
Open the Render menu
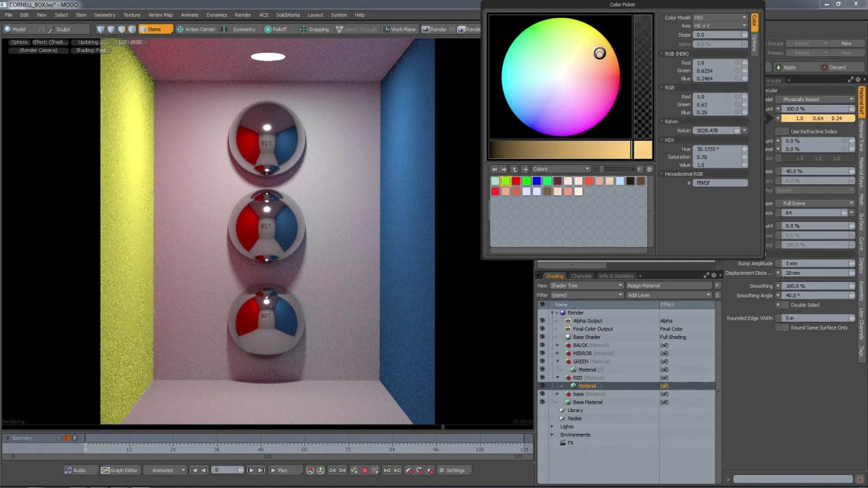(244, 14)
